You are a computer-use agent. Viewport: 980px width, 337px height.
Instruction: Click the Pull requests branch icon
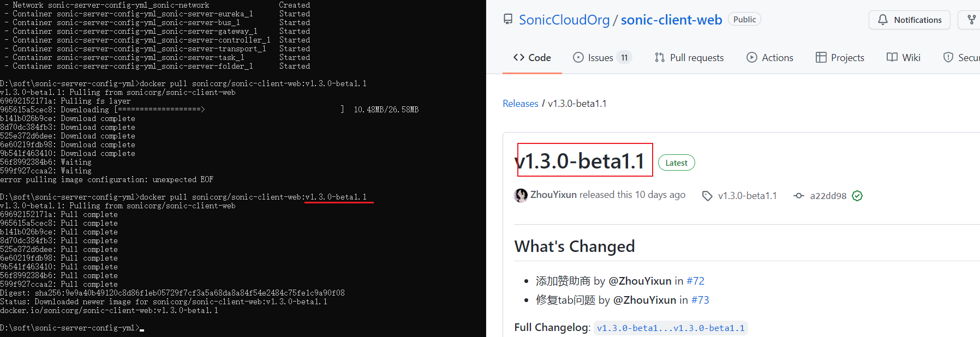[660, 57]
